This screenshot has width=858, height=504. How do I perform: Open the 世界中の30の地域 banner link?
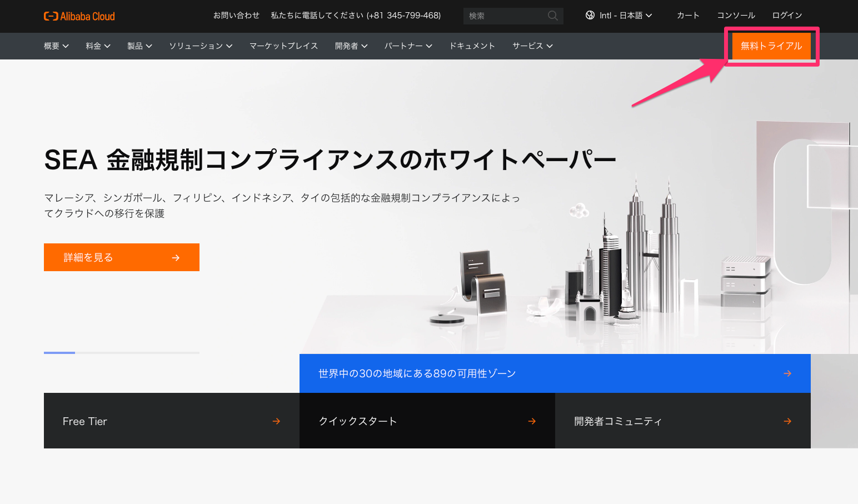555,373
